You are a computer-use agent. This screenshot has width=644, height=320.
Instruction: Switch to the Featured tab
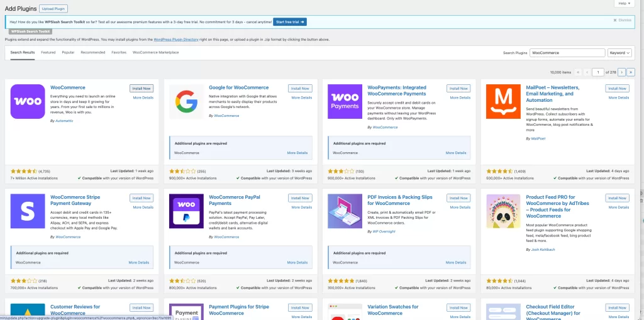coord(48,53)
